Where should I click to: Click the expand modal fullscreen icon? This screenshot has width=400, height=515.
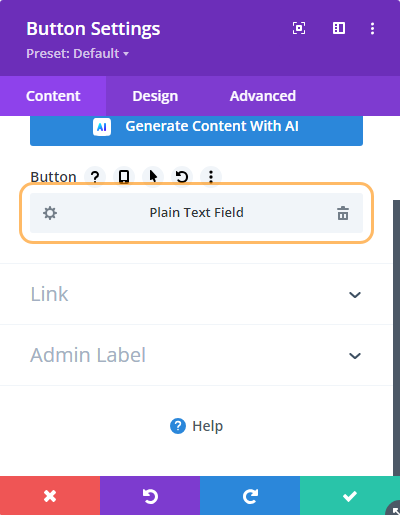point(299,28)
